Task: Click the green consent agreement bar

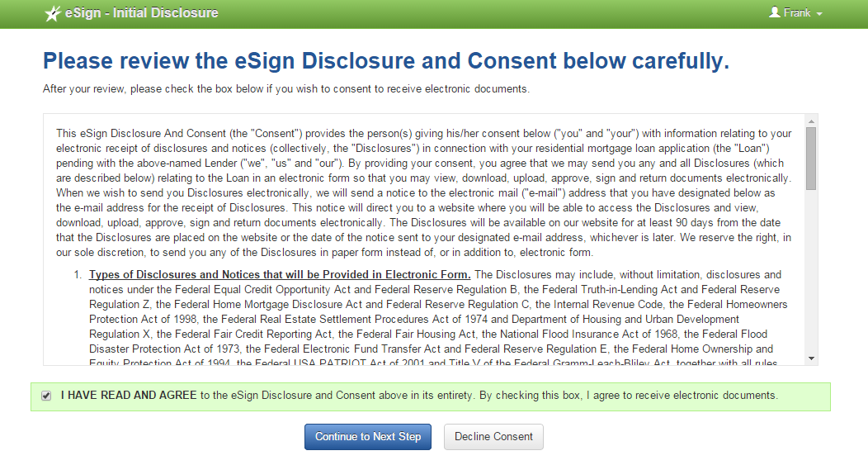Action: [430, 396]
